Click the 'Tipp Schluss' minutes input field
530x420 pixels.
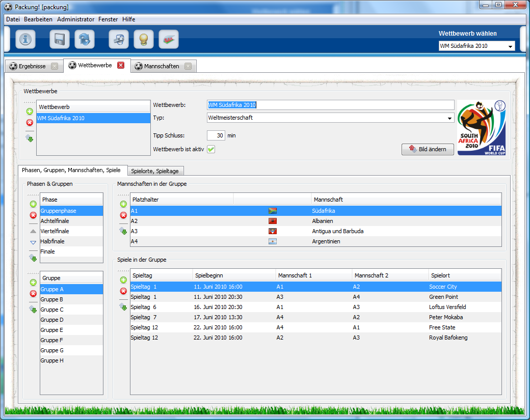[217, 135]
